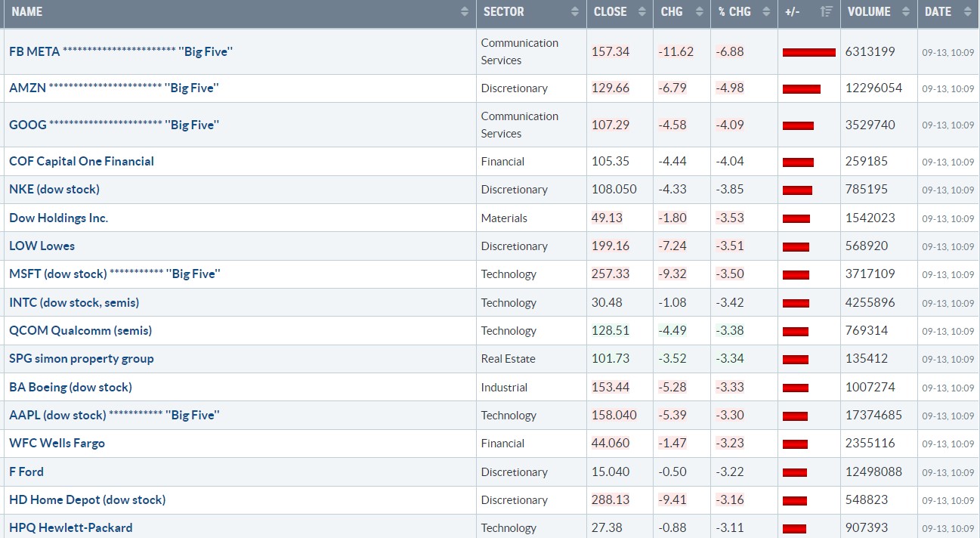Click the red bar in AMZN row

(x=802, y=88)
